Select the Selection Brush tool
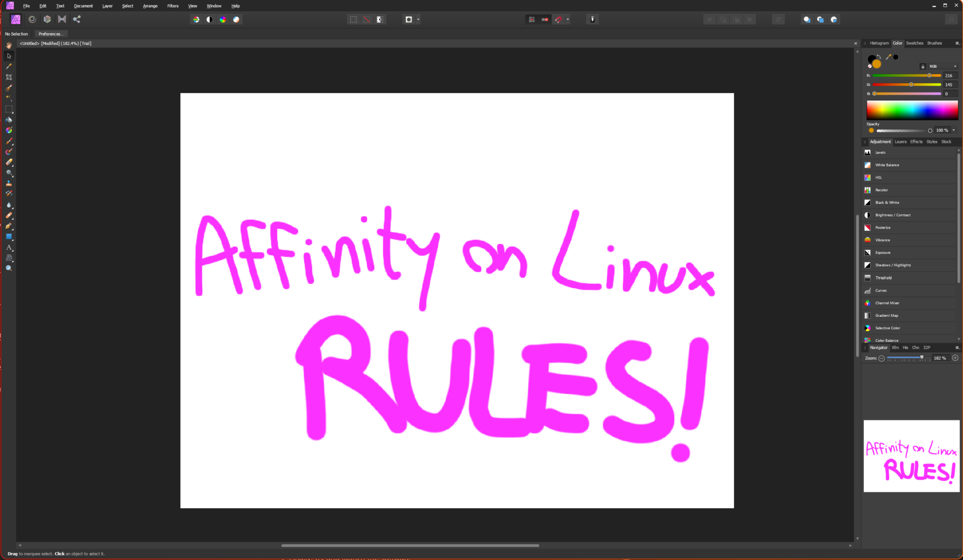Viewport: 963px width, 560px height. 9,88
